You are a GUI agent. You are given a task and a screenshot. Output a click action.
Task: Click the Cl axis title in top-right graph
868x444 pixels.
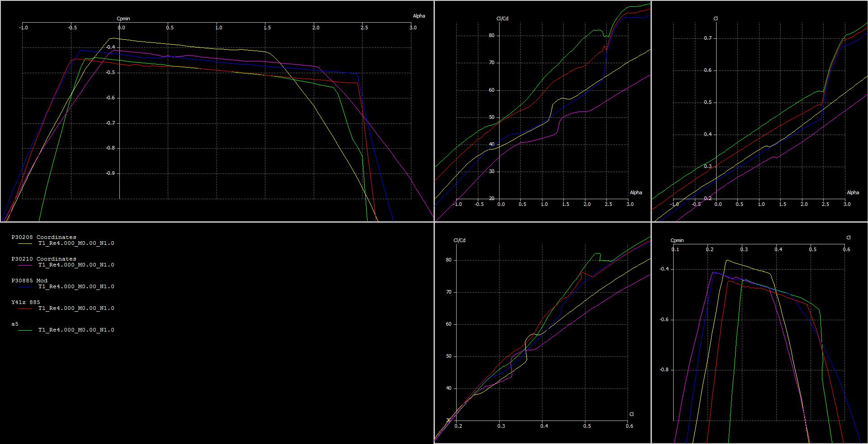(716, 19)
